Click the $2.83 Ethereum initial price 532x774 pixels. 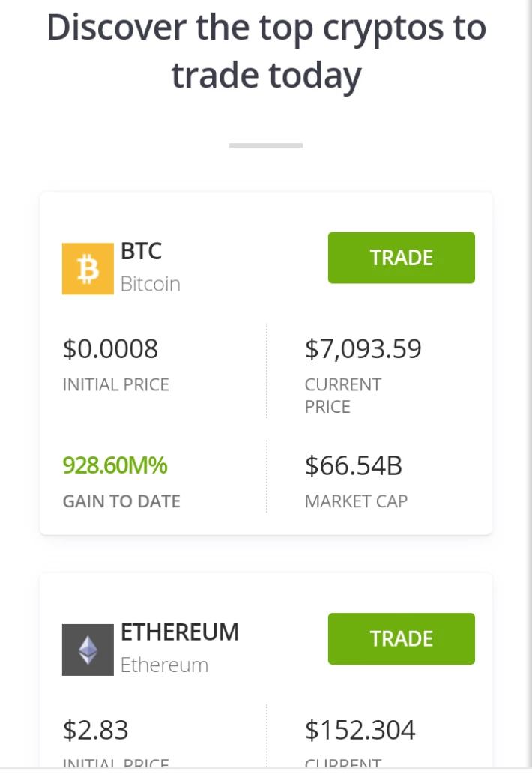point(95,730)
